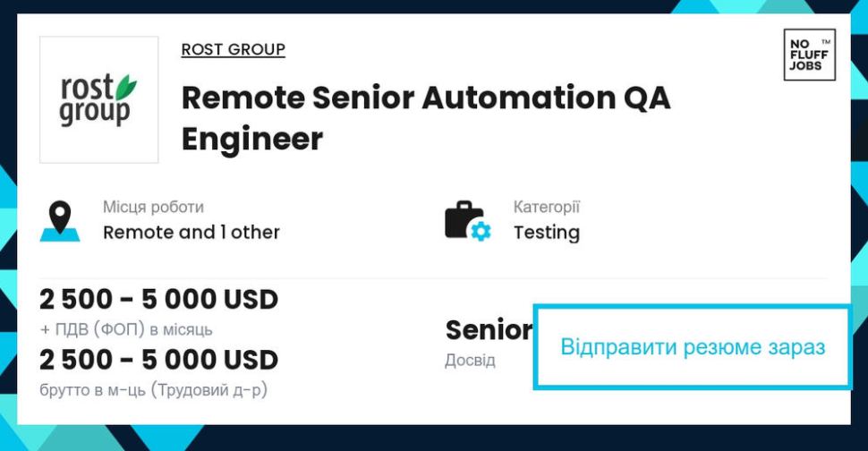Image resolution: width=868 pixels, height=451 pixels.
Task: Click the Testing category label
Action: [x=547, y=233]
